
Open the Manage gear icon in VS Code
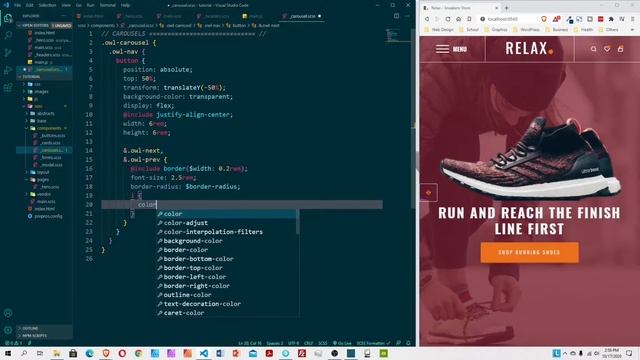tap(8, 330)
